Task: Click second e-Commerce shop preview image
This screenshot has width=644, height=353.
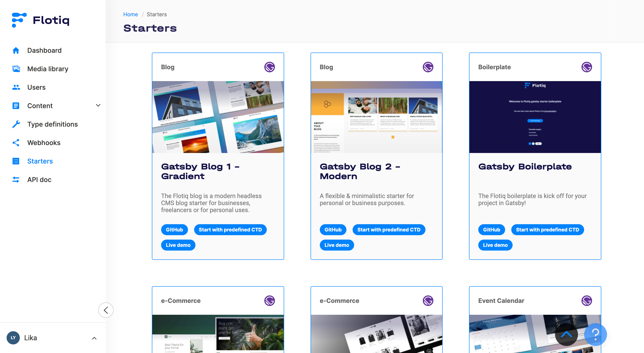Action: coord(377,334)
